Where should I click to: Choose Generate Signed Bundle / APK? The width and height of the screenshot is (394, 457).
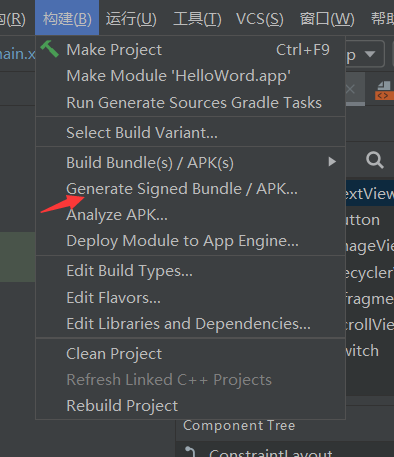click(x=190, y=189)
